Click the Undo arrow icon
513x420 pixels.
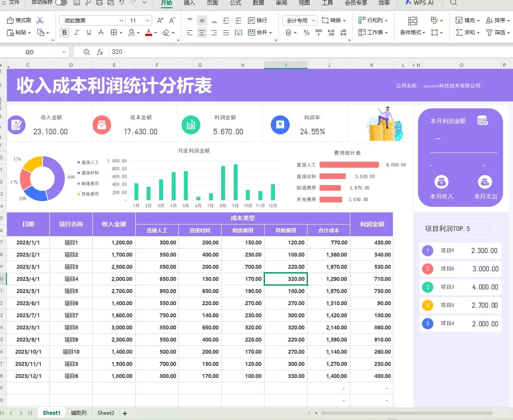coord(122,3)
